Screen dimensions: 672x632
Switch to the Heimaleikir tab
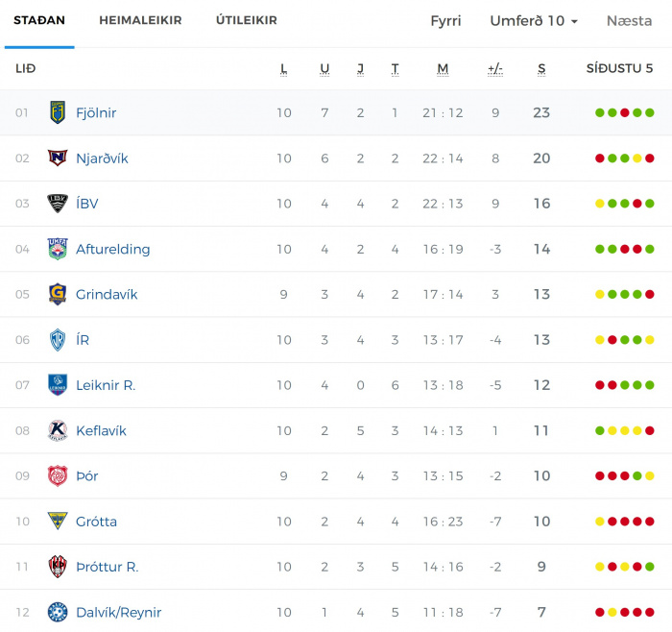(140, 20)
